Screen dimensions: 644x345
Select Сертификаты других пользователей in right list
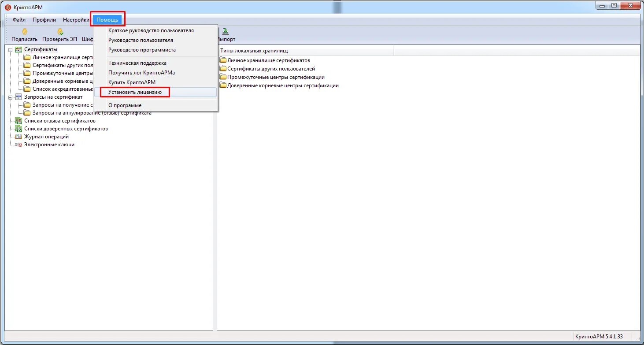[271, 69]
